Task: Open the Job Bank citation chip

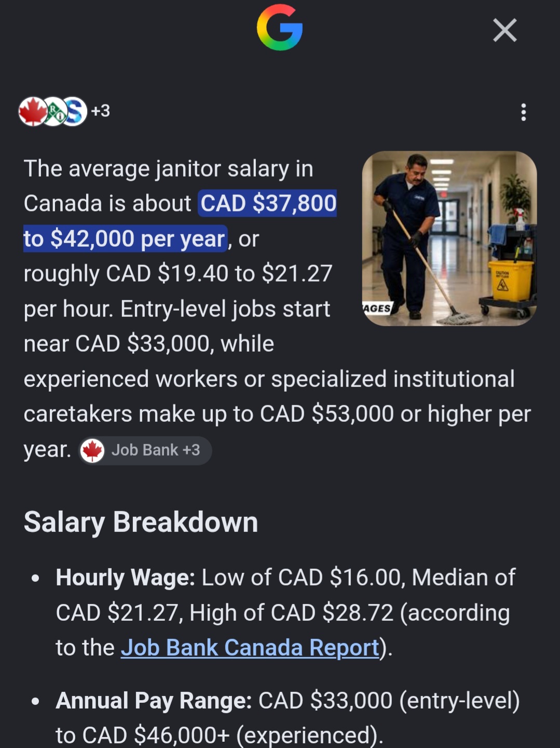Action: tap(145, 450)
